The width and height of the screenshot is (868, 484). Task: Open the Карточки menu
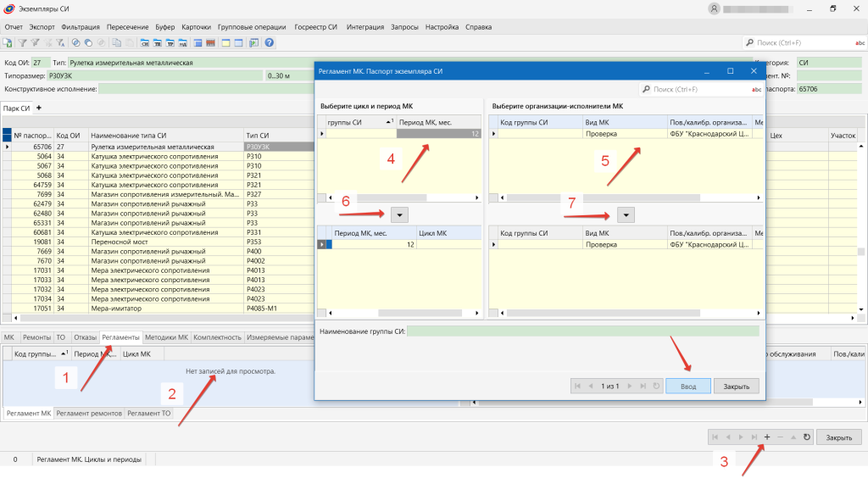click(x=196, y=26)
